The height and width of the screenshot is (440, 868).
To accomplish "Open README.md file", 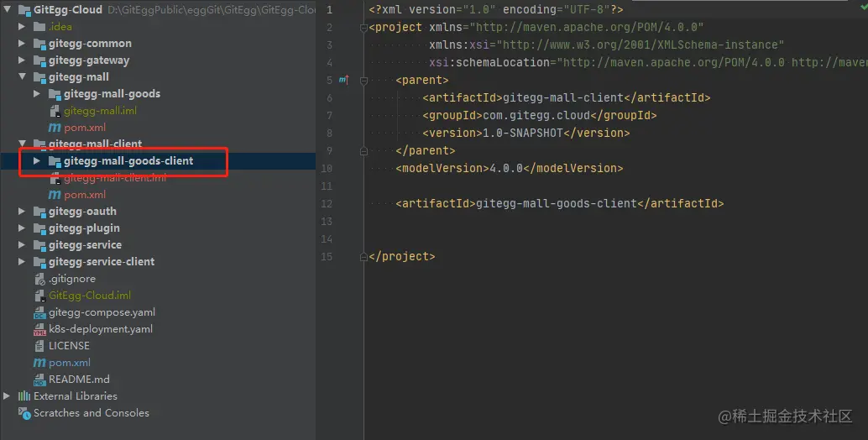I will 79,379.
